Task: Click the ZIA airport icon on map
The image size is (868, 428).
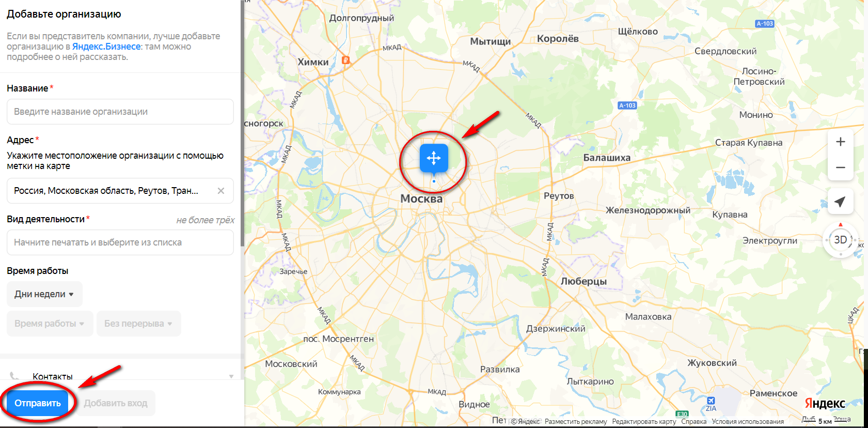Action: [x=711, y=401]
